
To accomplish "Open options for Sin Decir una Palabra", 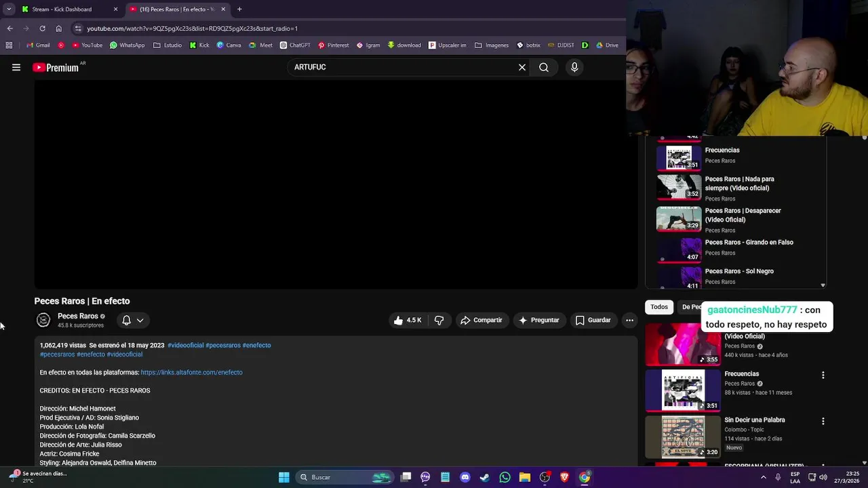I will [823, 421].
